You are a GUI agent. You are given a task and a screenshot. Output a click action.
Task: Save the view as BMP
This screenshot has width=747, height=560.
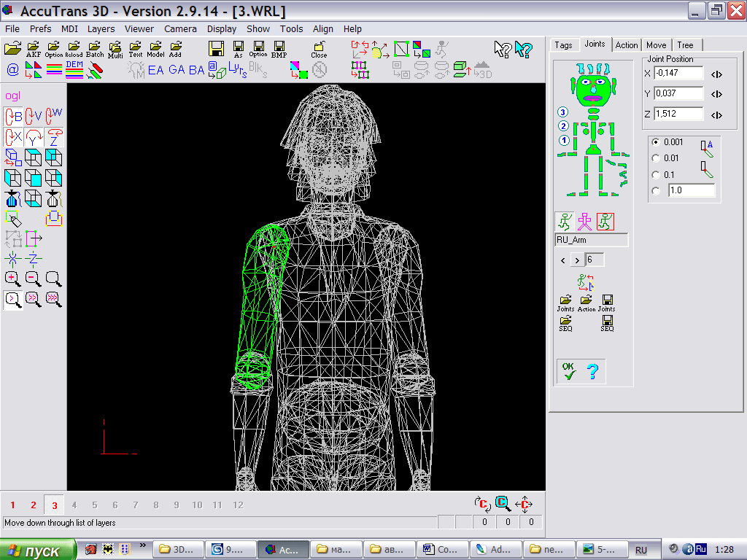pos(279,49)
